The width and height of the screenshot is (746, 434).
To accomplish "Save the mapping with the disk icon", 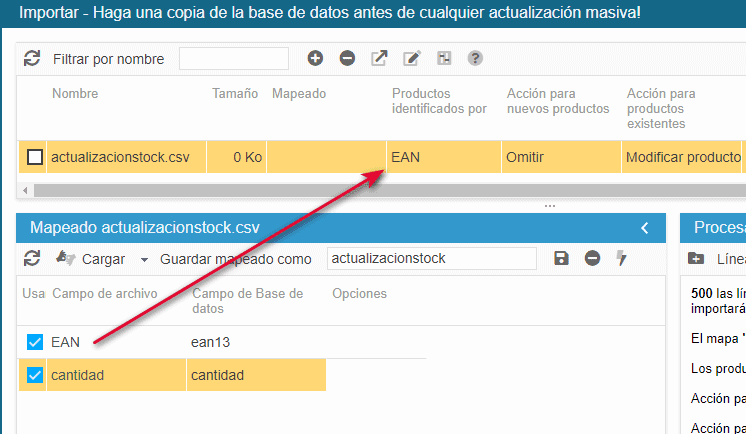I will point(561,259).
